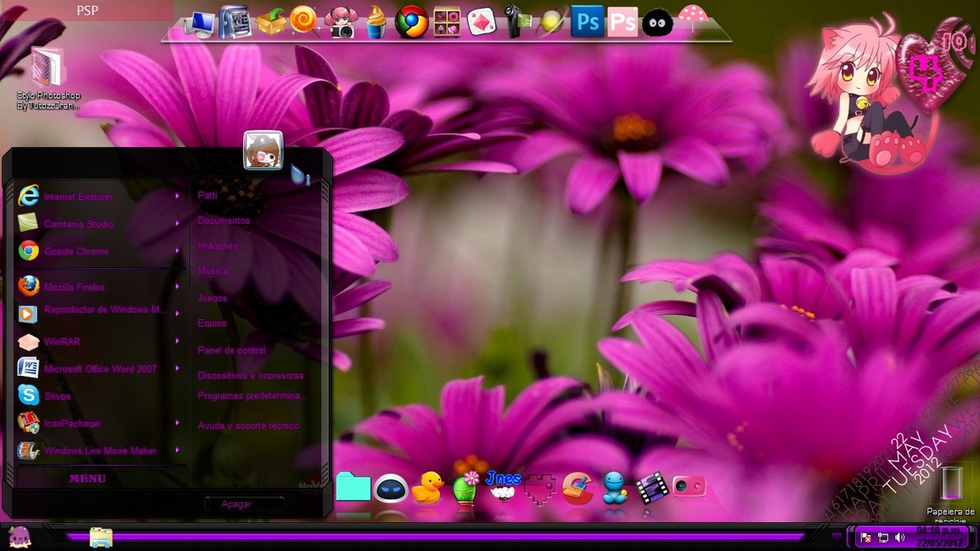The image size is (980, 551).
Task: Open Documentos from the start menu
Action: pyautogui.click(x=224, y=220)
